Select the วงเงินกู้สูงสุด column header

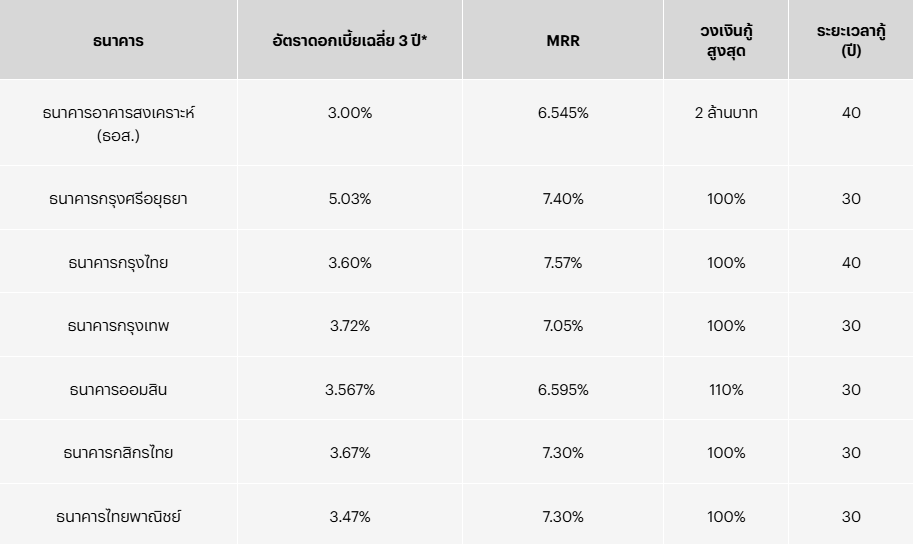click(726, 41)
